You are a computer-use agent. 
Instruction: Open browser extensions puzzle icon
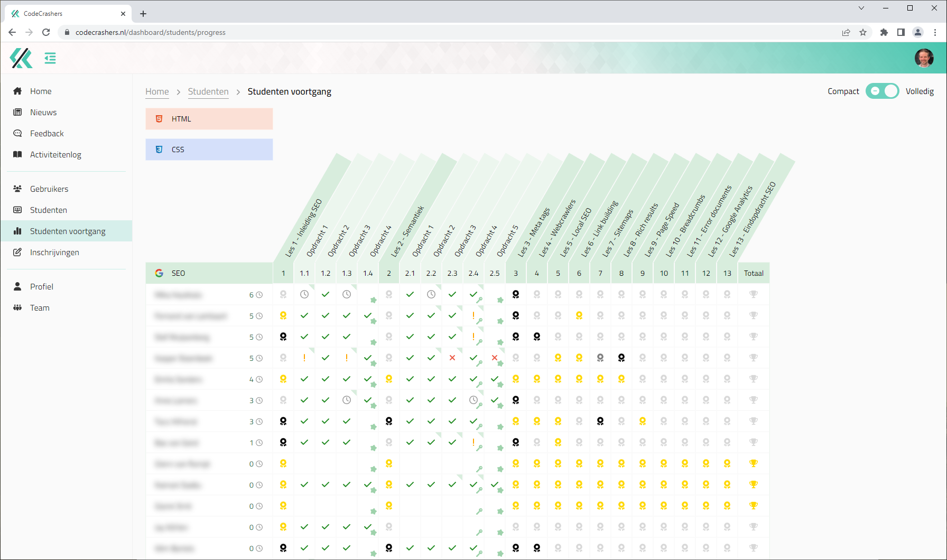click(884, 32)
